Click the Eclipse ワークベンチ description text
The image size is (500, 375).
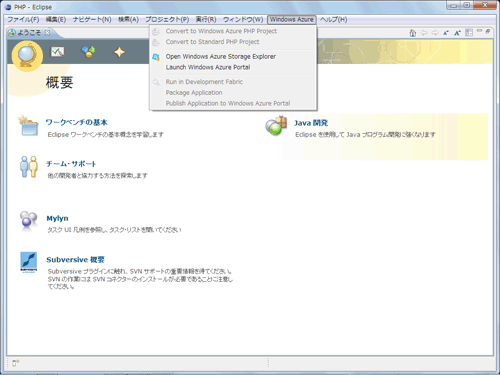(106, 135)
